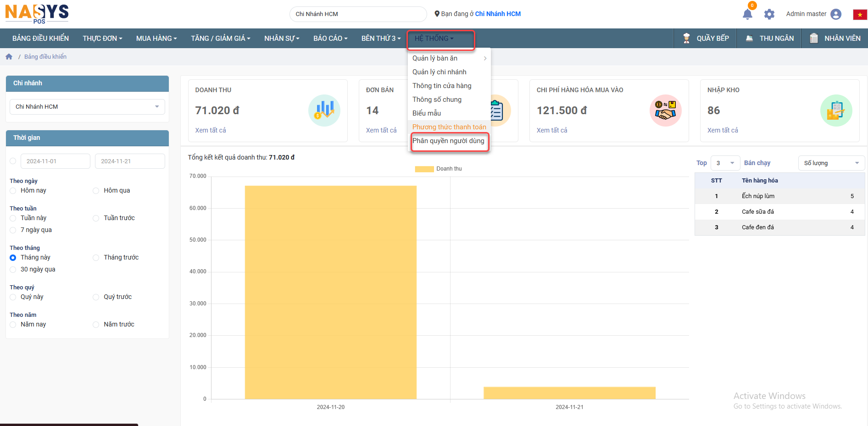Click Xem tất cả under Doanh thu
Screen dimensions: 868x426
[x=211, y=130]
